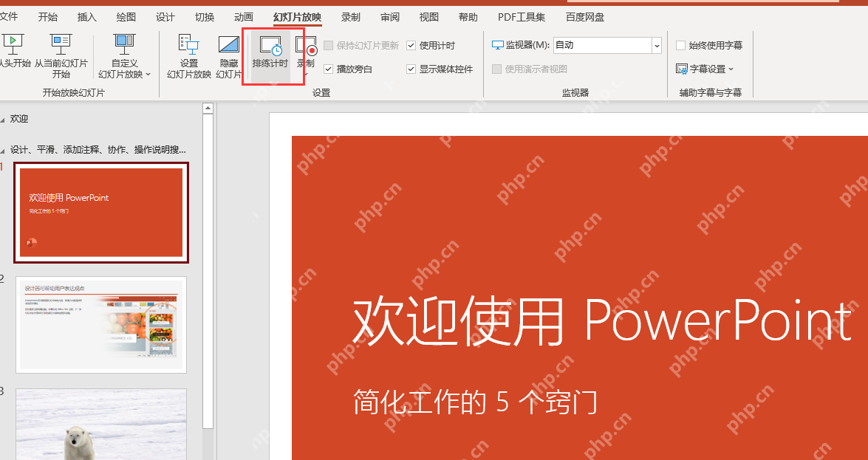Start slideshow from beginning icon
868x460 pixels.
(13, 43)
